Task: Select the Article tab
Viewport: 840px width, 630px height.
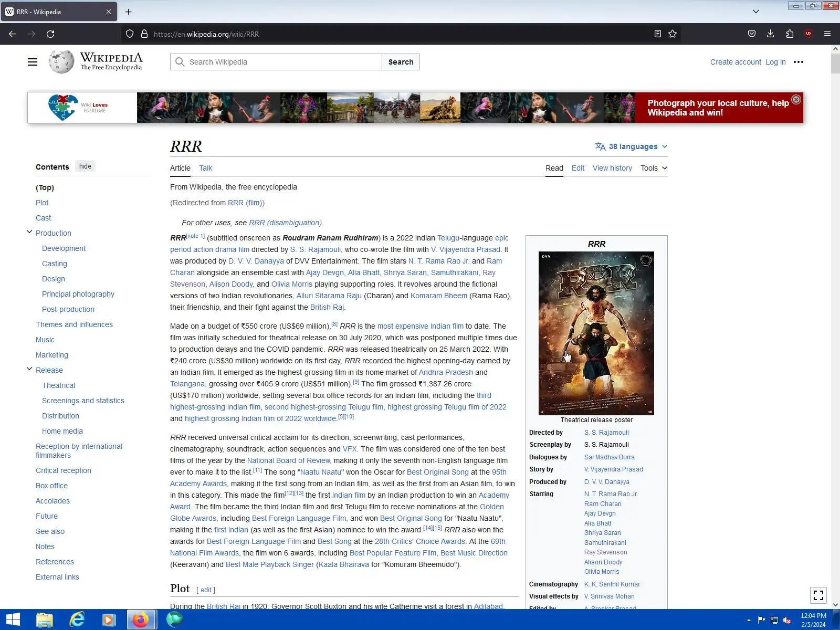Action: coord(180,168)
